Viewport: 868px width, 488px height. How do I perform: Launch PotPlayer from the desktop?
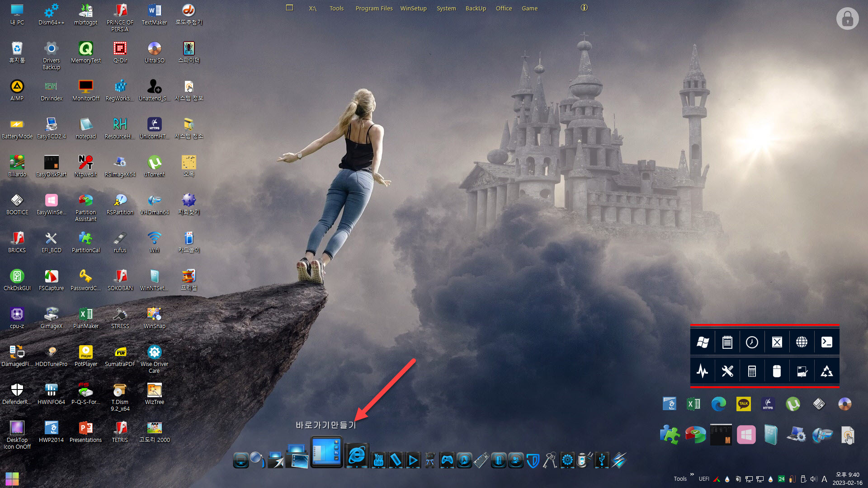pos(85,356)
